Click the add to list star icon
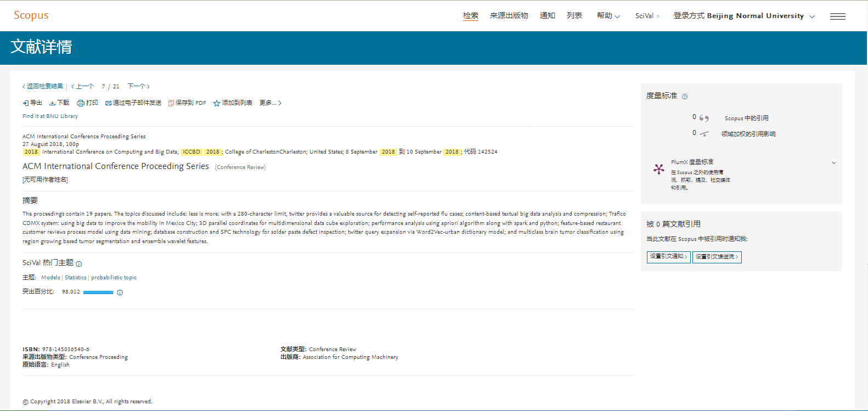Viewport: 868px width, 411px height. click(x=217, y=103)
